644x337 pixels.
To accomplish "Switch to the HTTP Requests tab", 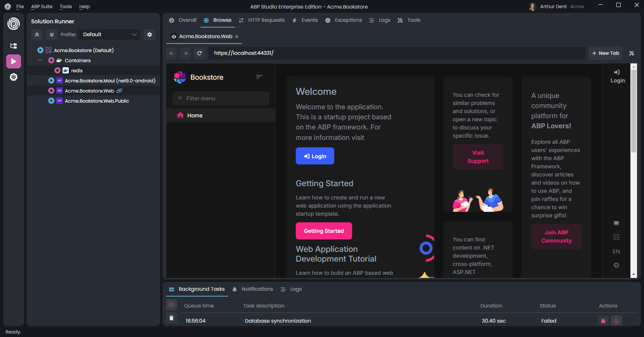I will [x=262, y=20].
